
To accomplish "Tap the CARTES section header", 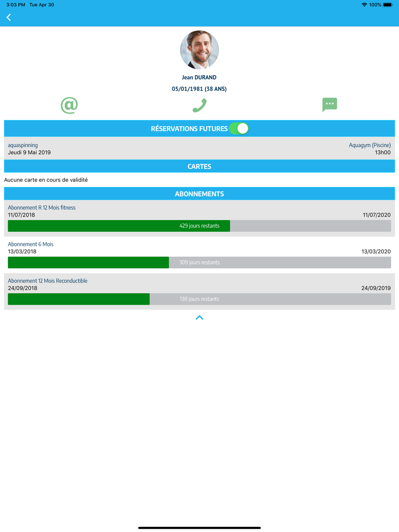I will [x=199, y=166].
